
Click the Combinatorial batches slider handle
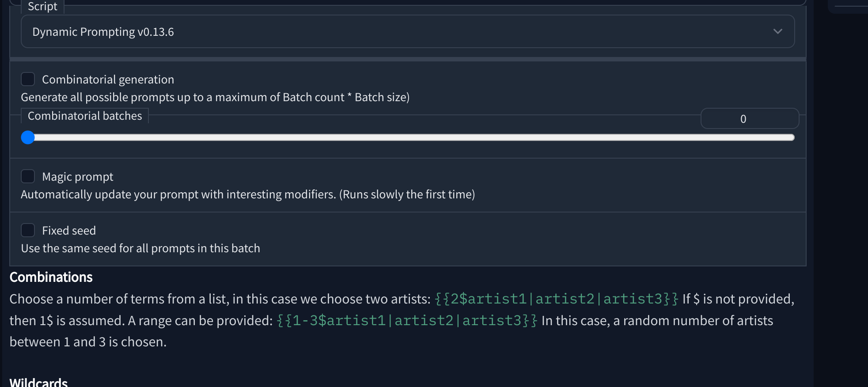(27, 137)
